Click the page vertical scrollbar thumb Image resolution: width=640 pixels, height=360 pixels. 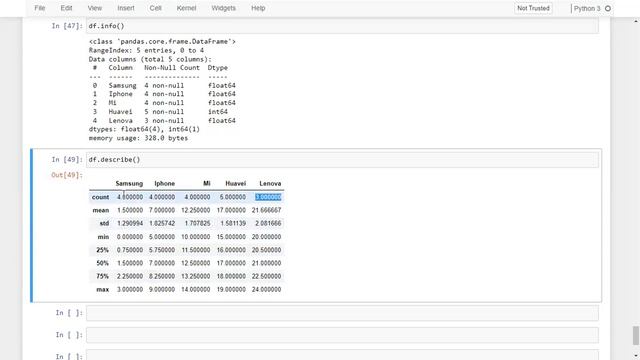pyautogui.click(x=636, y=336)
